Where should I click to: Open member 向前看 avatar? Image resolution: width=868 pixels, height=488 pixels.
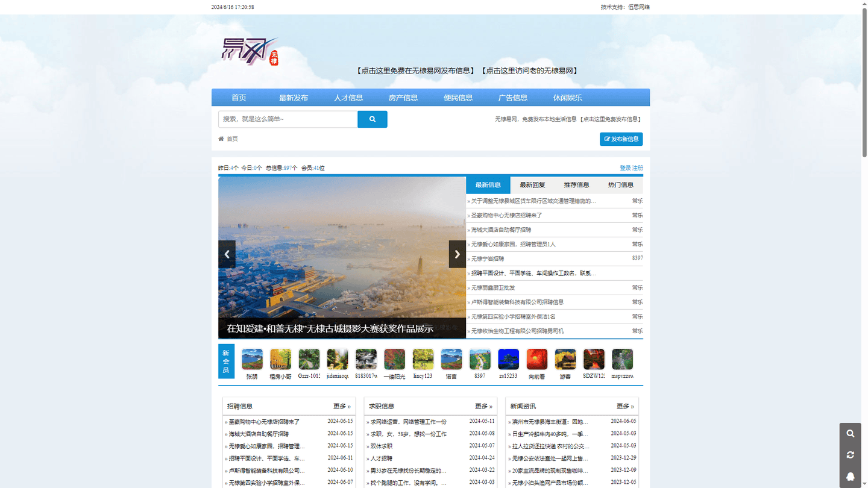click(537, 359)
